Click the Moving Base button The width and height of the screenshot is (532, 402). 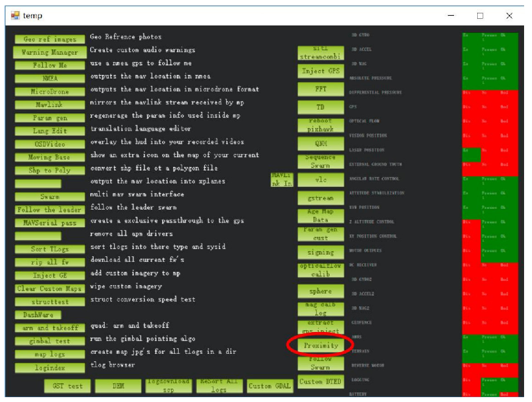[49, 157]
